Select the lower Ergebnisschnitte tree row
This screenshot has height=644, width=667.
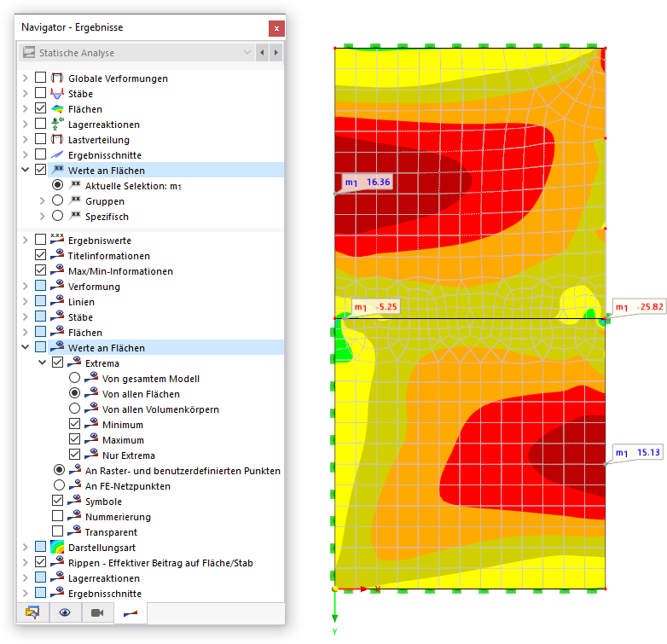(x=105, y=594)
